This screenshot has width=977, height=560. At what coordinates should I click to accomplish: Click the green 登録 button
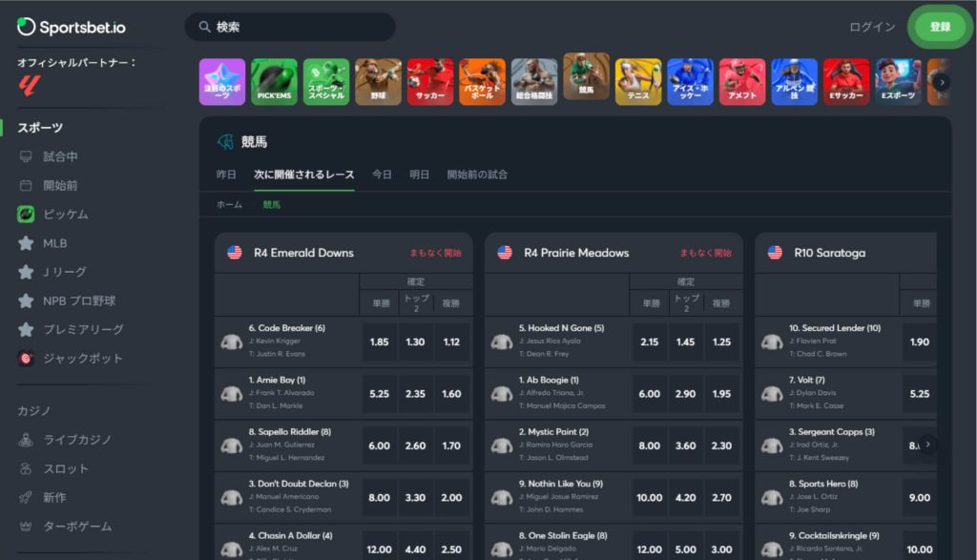pos(940,27)
